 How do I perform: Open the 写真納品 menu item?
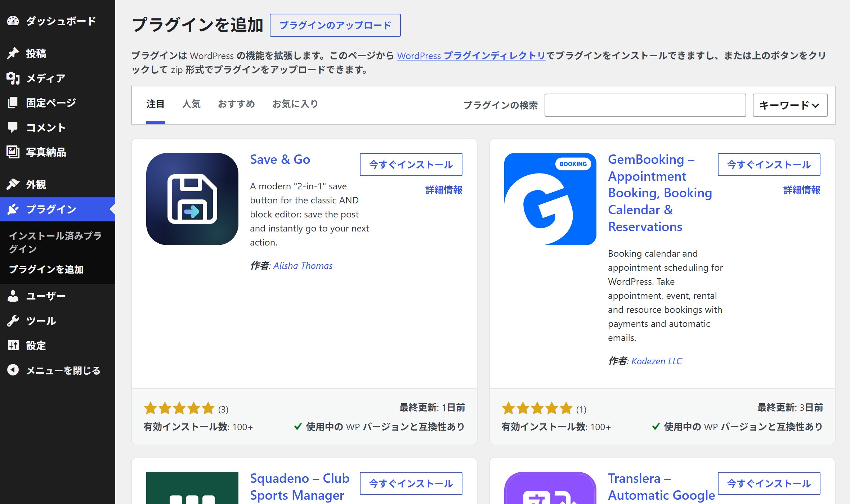tap(58, 152)
